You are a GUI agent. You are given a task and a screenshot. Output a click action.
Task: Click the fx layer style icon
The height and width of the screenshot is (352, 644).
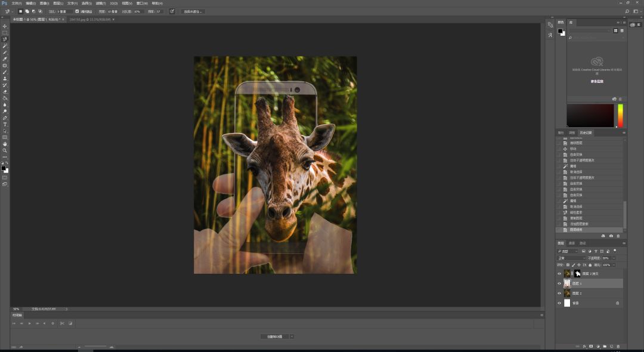pos(584,346)
